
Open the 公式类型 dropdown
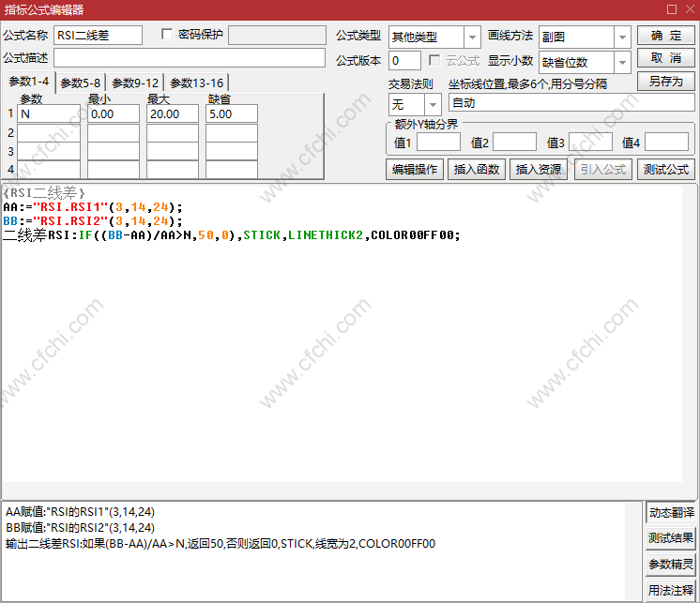pos(471,37)
